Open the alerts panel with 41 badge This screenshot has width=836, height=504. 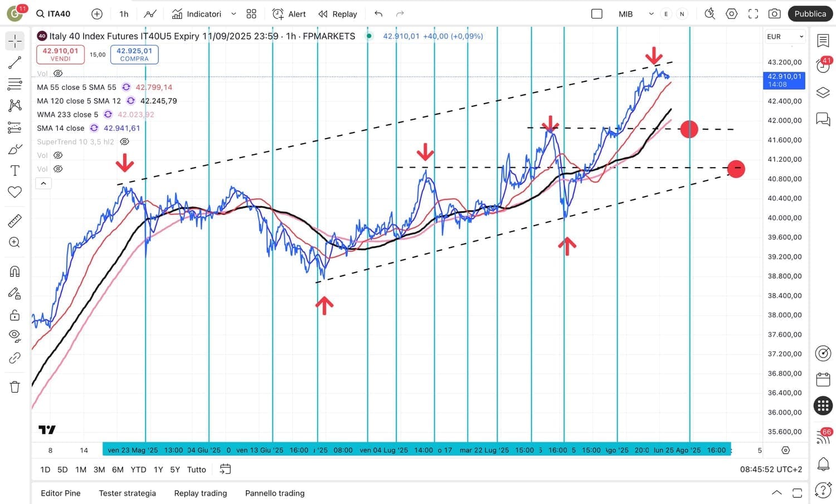823,65
